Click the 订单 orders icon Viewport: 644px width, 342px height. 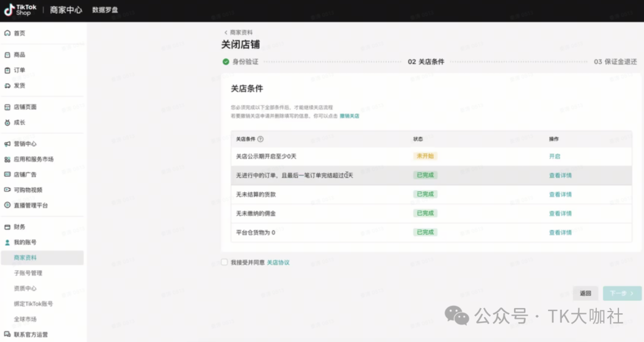(7, 70)
